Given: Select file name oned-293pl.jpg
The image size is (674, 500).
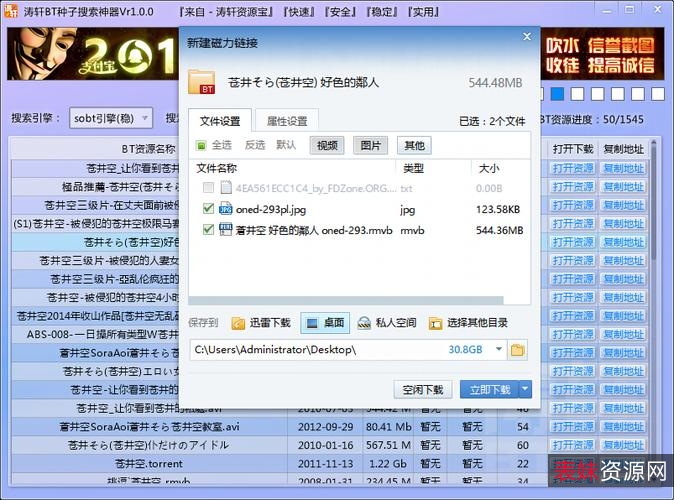Looking at the screenshot, I should 271,209.
